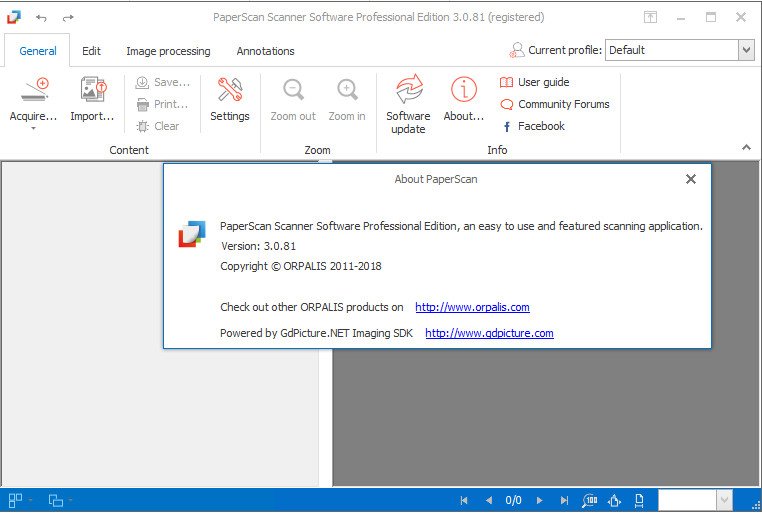Click the zoom level input field

pos(687,500)
